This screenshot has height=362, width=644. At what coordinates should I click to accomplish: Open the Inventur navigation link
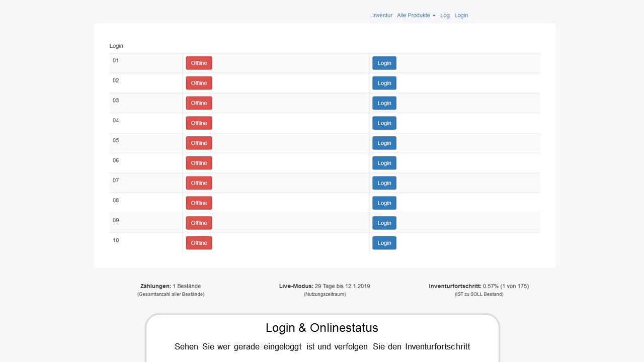(382, 16)
